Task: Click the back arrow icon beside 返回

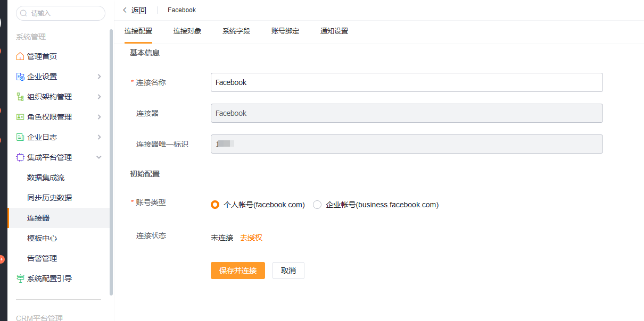Action: click(x=125, y=10)
